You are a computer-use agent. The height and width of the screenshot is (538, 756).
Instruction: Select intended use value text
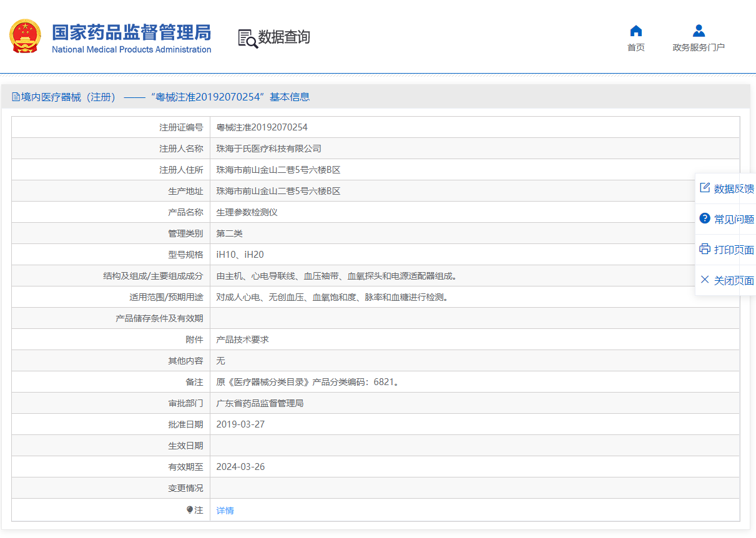pos(333,297)
